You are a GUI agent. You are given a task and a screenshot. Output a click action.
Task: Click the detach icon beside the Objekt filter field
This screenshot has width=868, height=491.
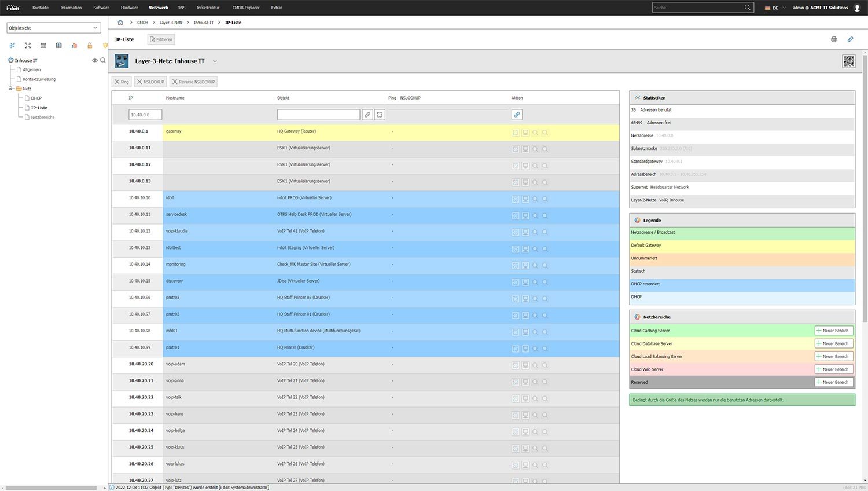(x=380, y=115)
